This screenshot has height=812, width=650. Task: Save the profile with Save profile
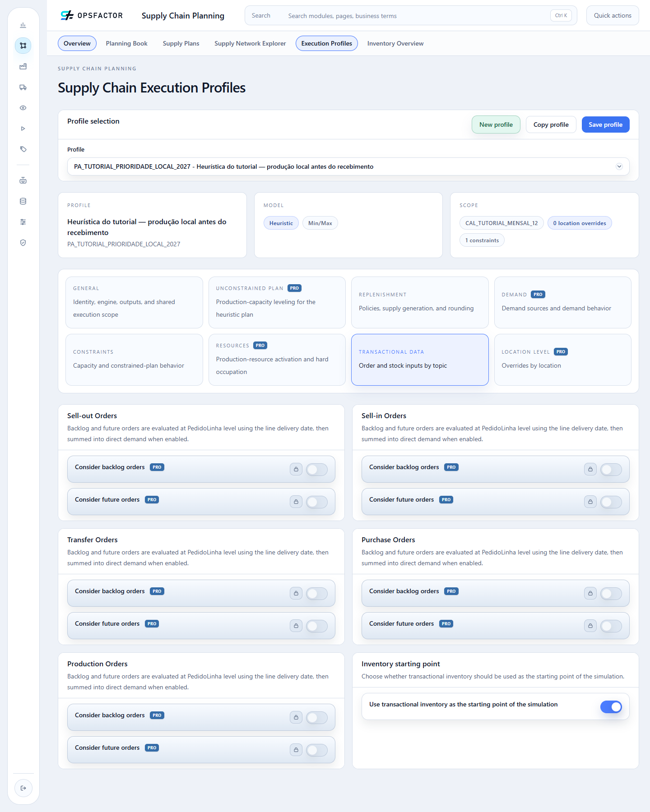click(x=606, y=125)
